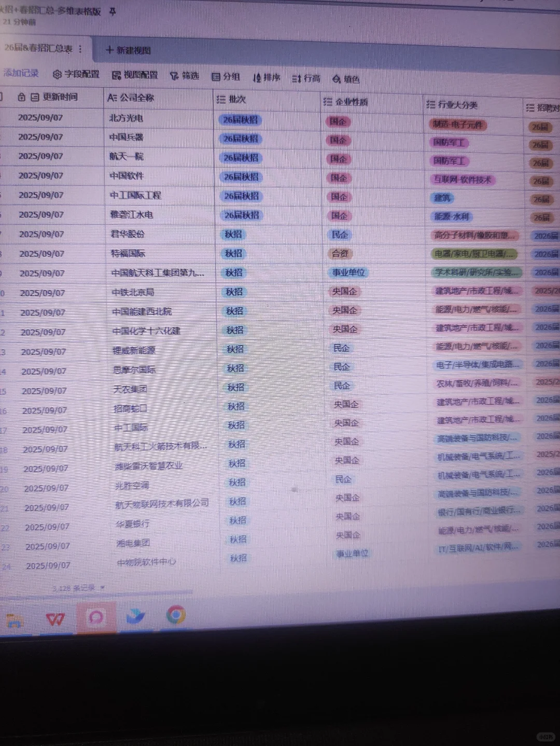Select company cell 航天一院
560x746 pixels.
[126, 157]
